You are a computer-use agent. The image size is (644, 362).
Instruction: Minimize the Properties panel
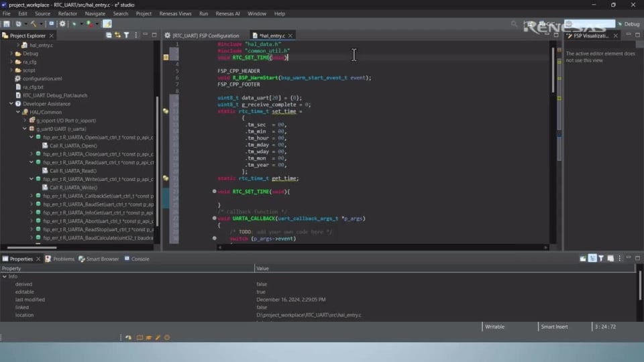[x=629, y=257]
